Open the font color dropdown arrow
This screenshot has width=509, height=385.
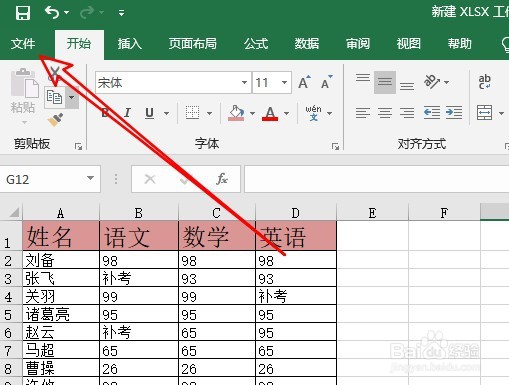[287, 113]
